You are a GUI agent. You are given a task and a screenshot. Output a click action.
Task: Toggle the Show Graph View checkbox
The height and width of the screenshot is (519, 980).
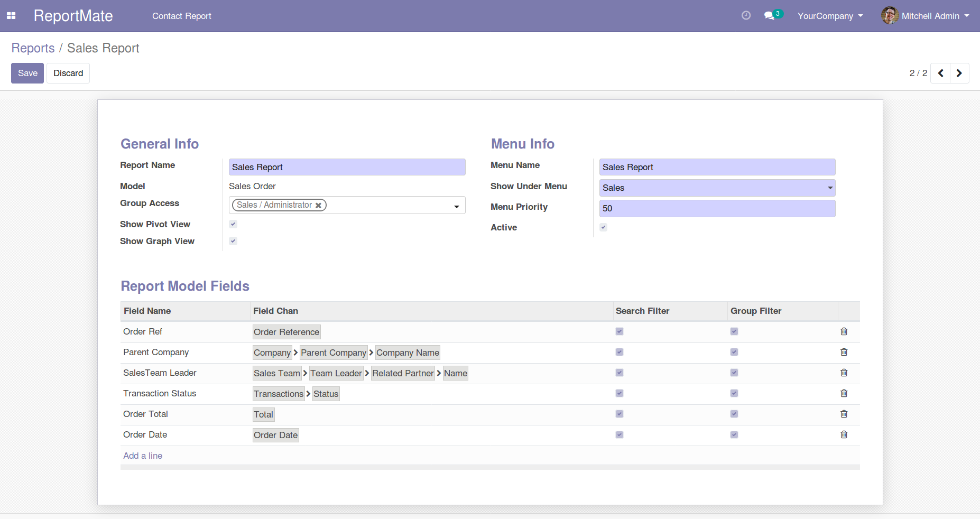233,241
